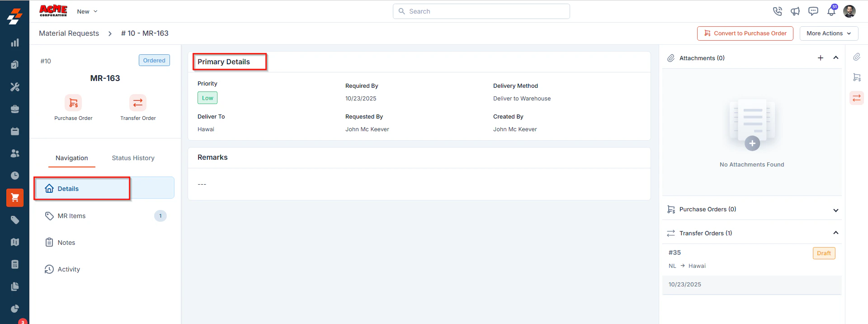Click the Required By date 10/23/2025

click(361, 99)
